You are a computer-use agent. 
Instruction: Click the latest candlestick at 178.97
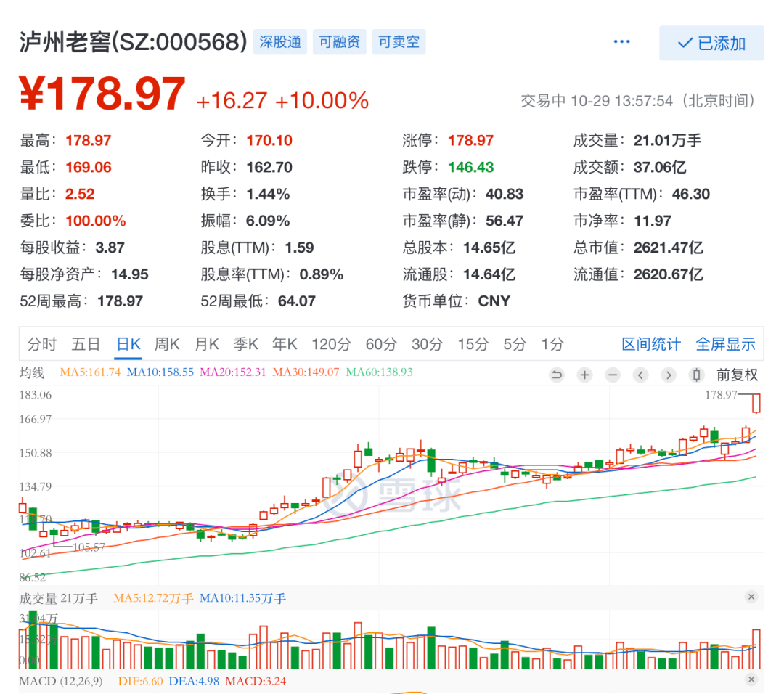(756, 403)
